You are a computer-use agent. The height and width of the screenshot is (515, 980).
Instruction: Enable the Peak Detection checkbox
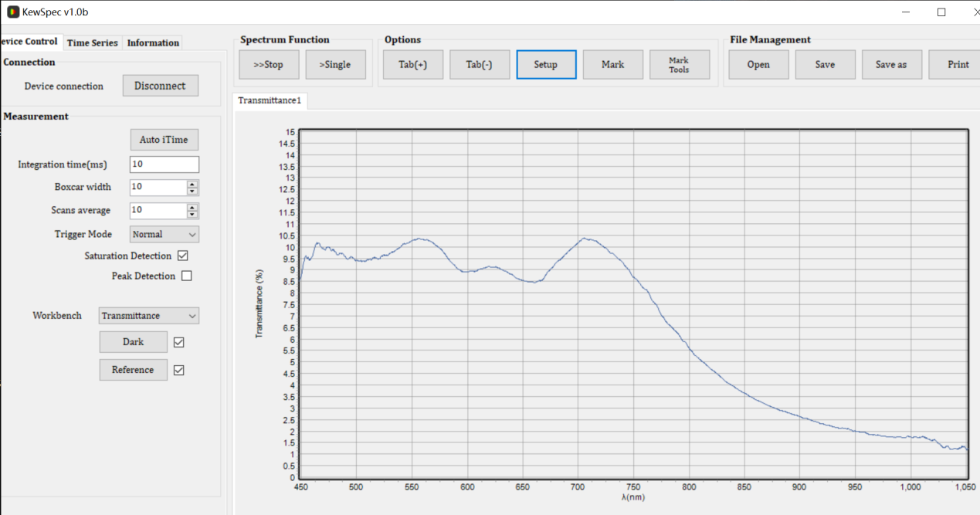(x=186, y=276)
